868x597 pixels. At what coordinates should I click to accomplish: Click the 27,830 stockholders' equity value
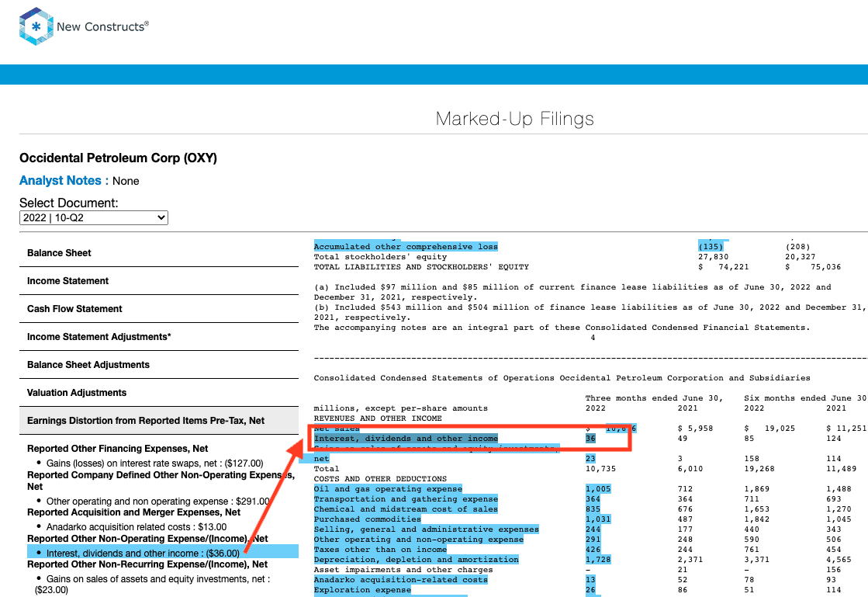713,257
